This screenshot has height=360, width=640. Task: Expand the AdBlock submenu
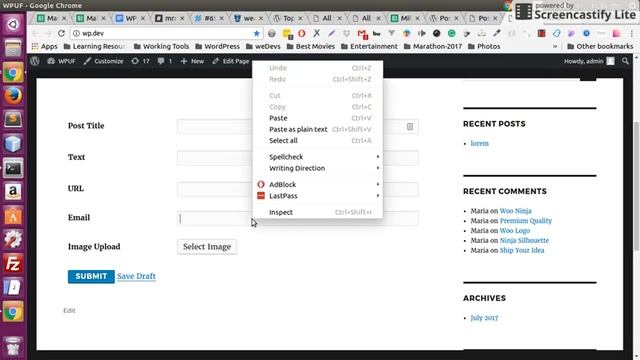pyautogui.click(x=318, y=184)
